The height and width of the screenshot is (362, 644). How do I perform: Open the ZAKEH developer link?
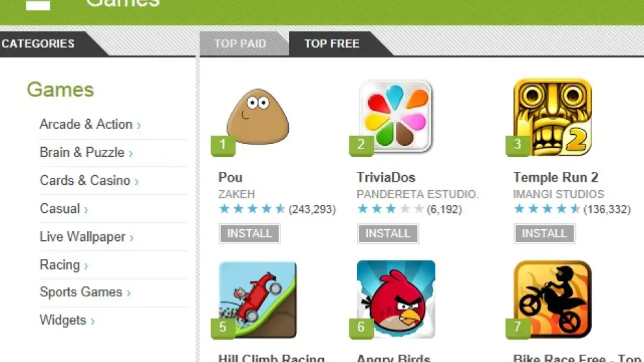click(237, 194)
